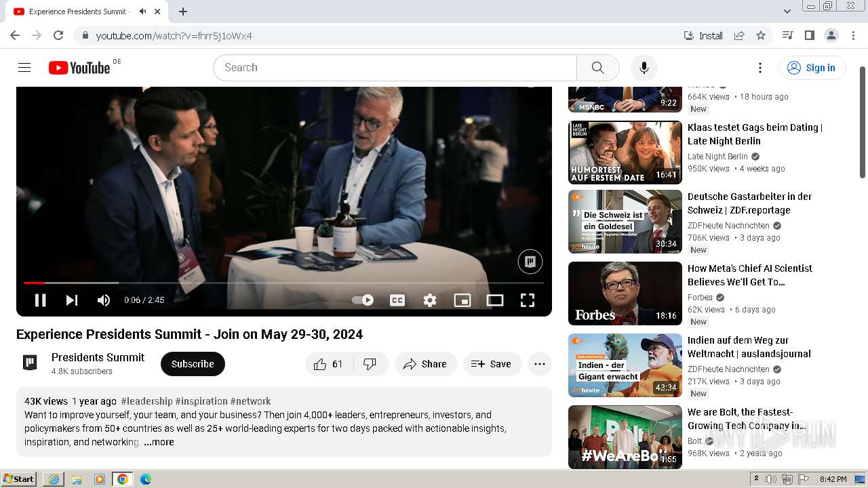Open Microsoft Edge from the taskbar

coord(146,479)
